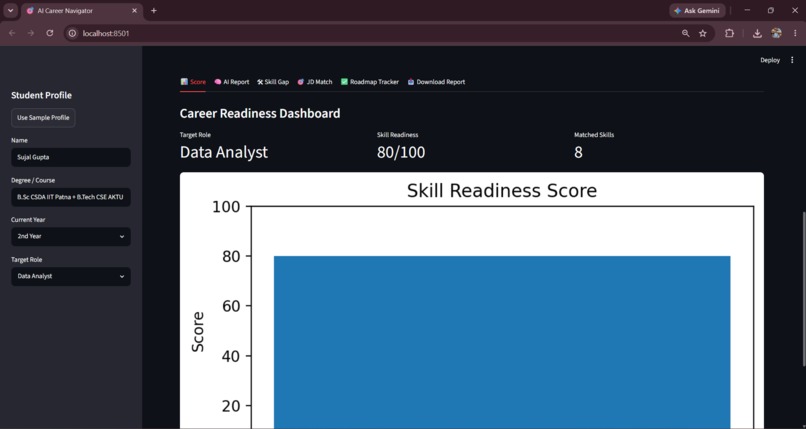Go forward to the next page
806x429 pixels.
[x=31, y=33]
